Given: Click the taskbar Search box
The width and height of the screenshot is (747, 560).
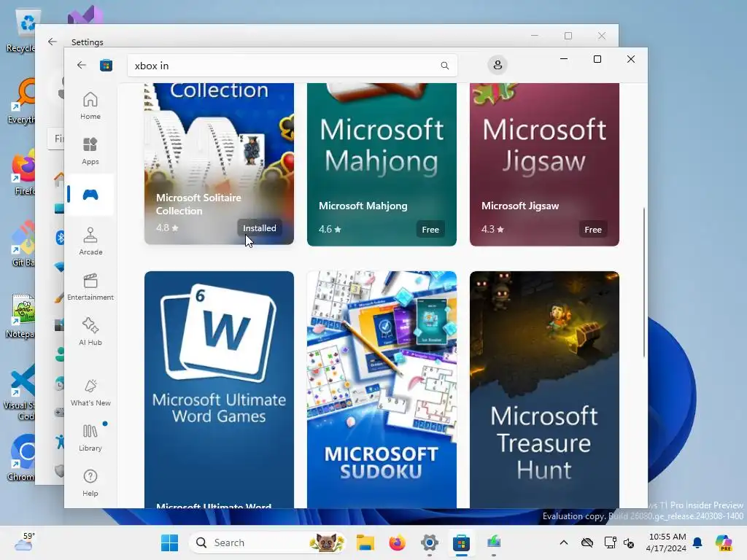Looking at the screenshot, I should [x=268, y=542].
